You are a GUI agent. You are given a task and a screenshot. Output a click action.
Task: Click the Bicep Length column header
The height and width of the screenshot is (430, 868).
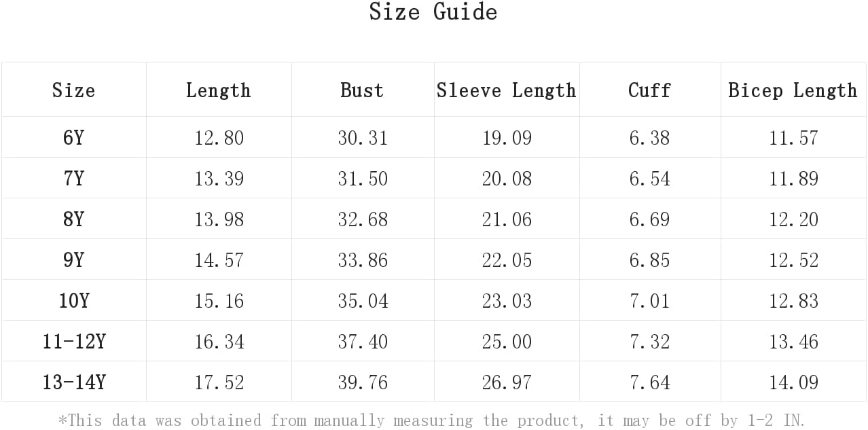[793, 90]
